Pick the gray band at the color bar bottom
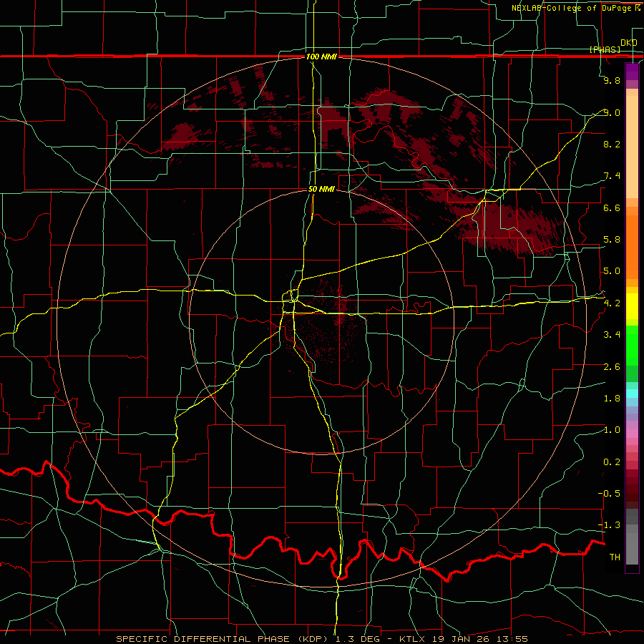Viewport: 644px width, 644px height. 632,548
